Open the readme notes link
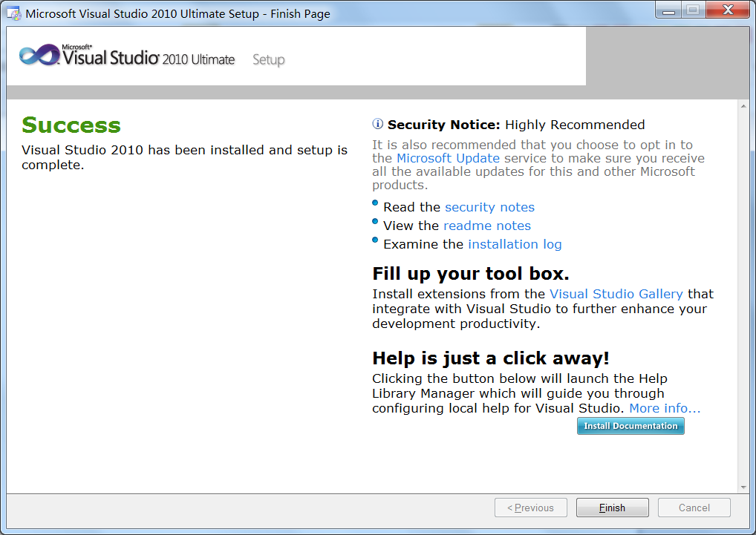The width and height of the screenshot is (756, 535). pos(487,226)
